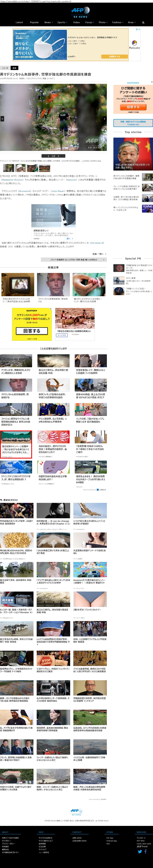Click the white 回答する button in yellow ad
This screenshot has height=868, width=153.
point(32,331)
